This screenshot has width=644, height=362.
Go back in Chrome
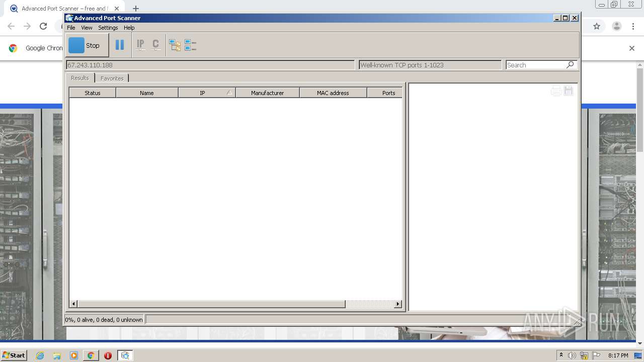point(11,26)
